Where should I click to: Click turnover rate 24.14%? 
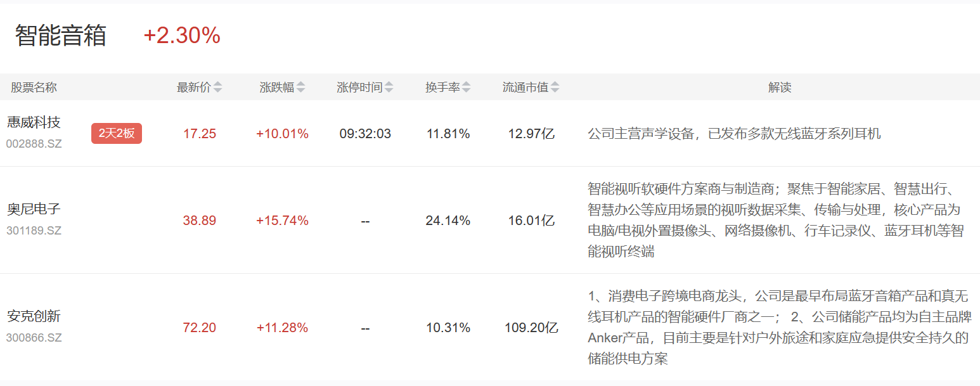point(448,221)
